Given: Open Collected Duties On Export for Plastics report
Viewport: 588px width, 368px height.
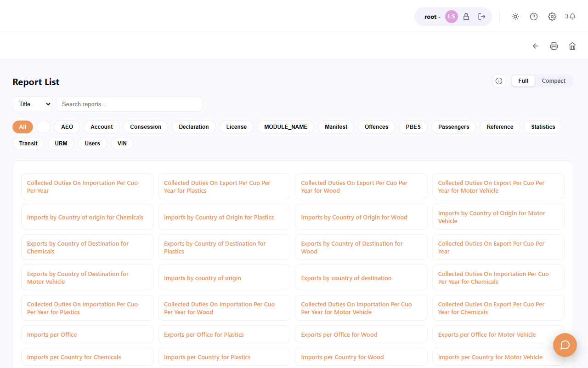Looking at the screenshot, I should pyautogui.click(x=224, y=186).
